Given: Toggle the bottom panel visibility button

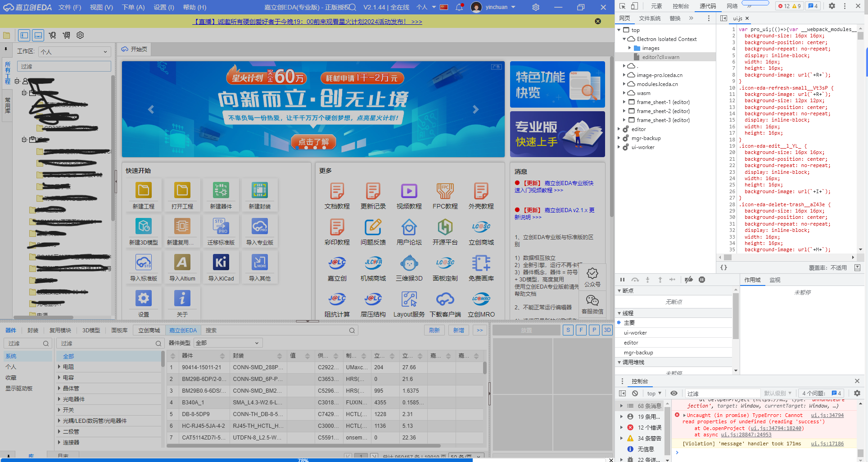Looking at the screenshot, I should click(x=39, y=35).
